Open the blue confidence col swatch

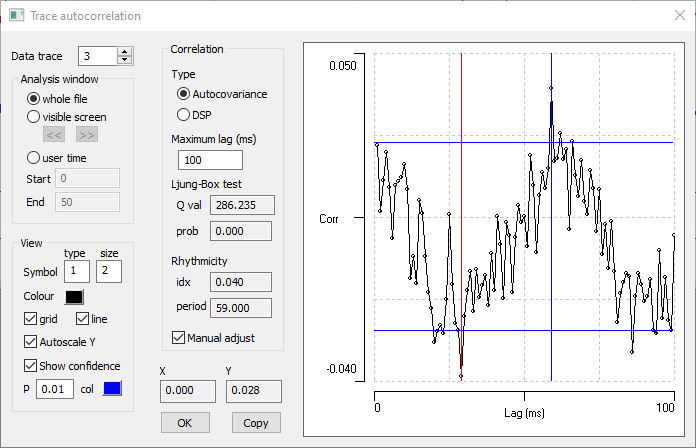pyautogui.click(x=112, y=389)
